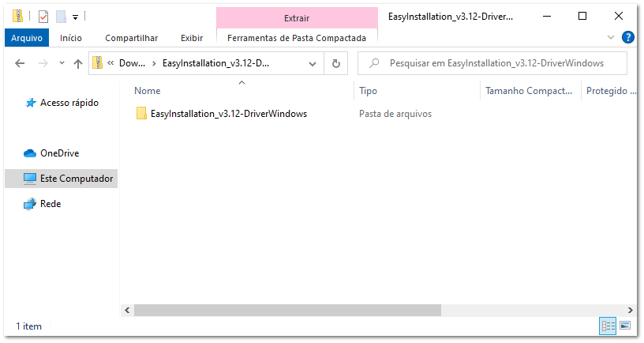
Task: Click the Rede network icon
Action: click(30, 204)
